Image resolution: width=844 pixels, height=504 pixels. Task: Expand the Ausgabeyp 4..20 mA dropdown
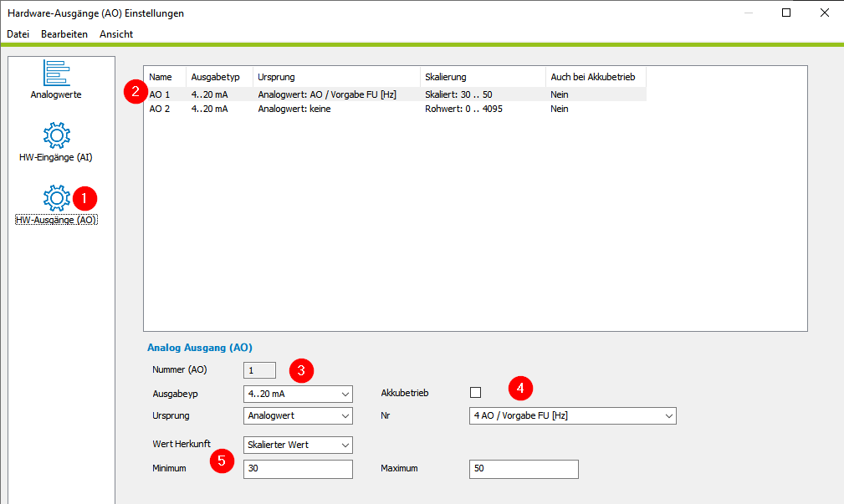pyautogui.click(x=298, y=394)
